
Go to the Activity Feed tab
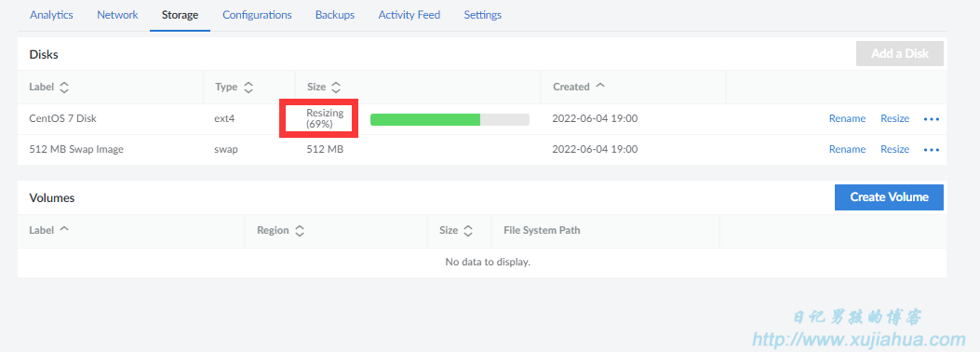click(x=409, y=14)
